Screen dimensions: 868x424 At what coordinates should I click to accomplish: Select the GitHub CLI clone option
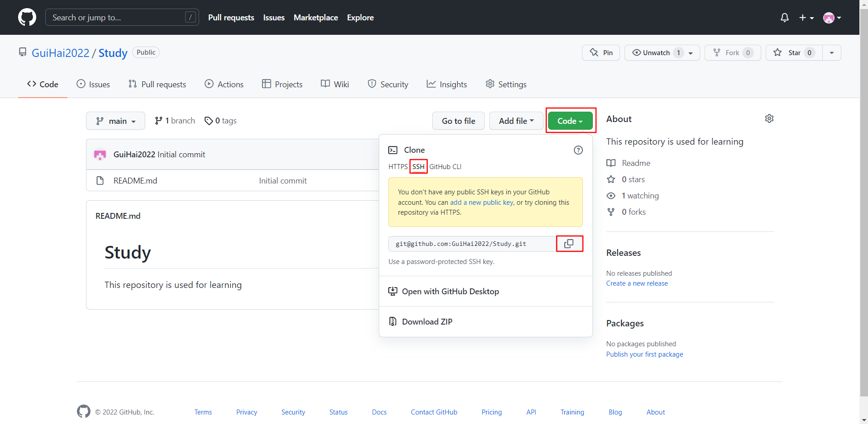click(445, 166)
